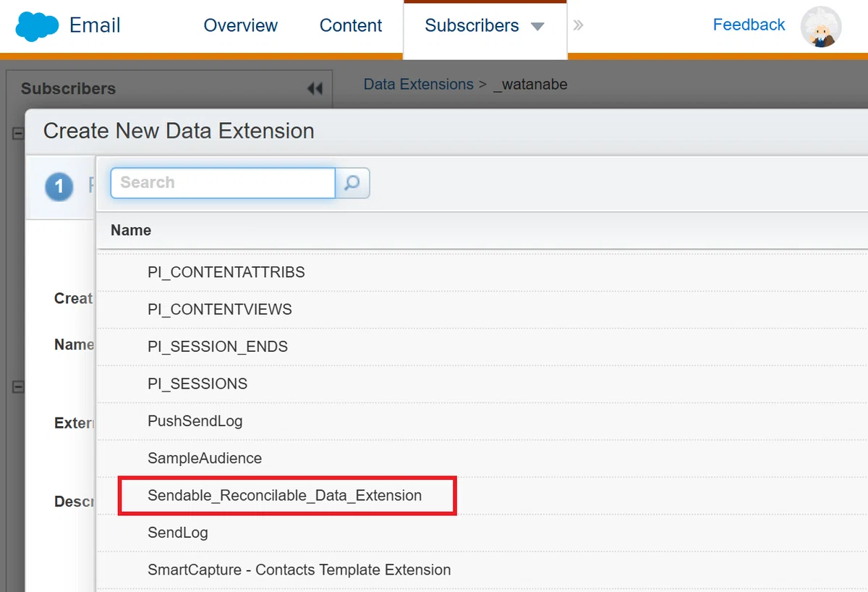Click the search magnifier button

pyautogui.click(x=352, y=183)
